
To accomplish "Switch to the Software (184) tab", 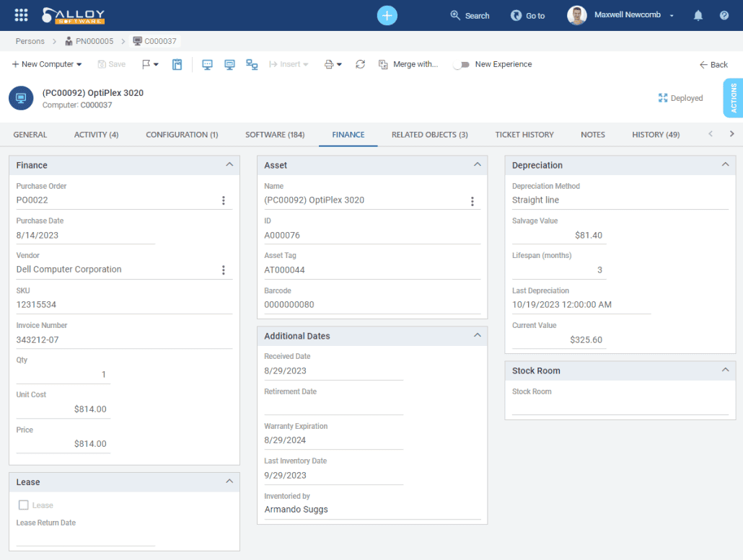I will 275,135.
